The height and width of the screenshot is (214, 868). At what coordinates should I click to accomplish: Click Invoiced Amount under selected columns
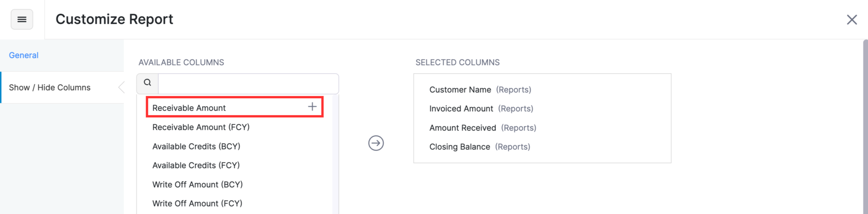click(462, 108)
